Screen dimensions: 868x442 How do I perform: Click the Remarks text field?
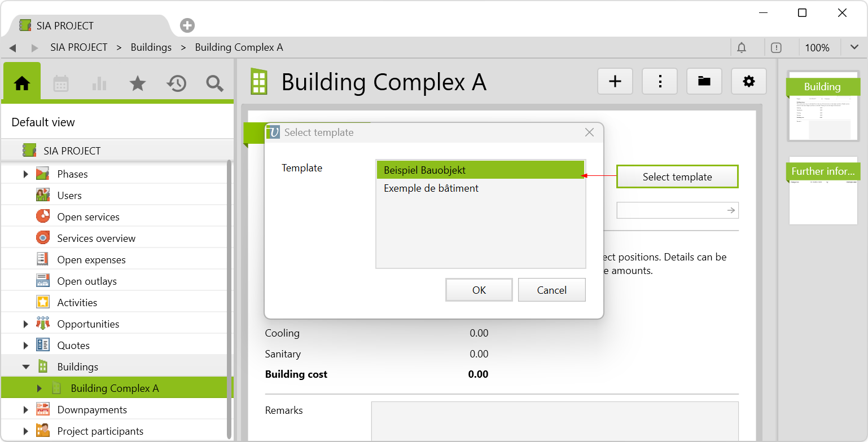(554, 421)
